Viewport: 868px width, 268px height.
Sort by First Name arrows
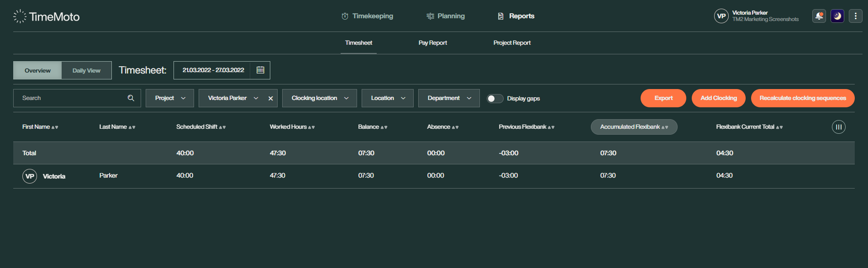[x=55, y=127]
